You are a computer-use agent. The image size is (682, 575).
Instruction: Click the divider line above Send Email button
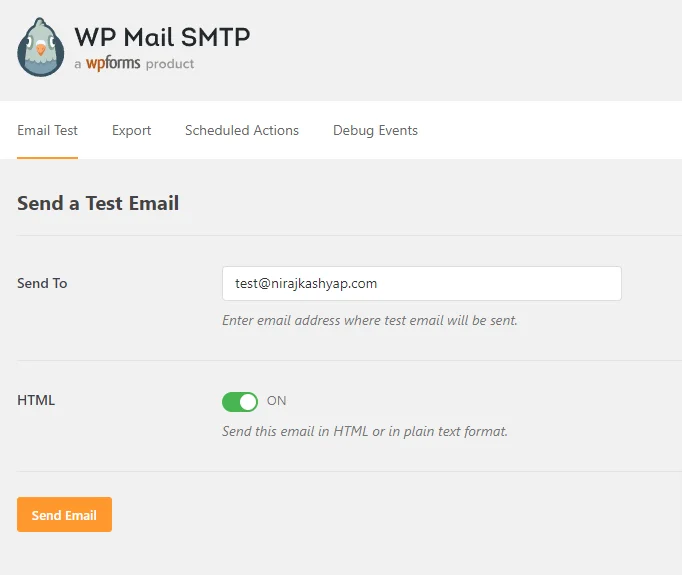click(x=340, y=471)
